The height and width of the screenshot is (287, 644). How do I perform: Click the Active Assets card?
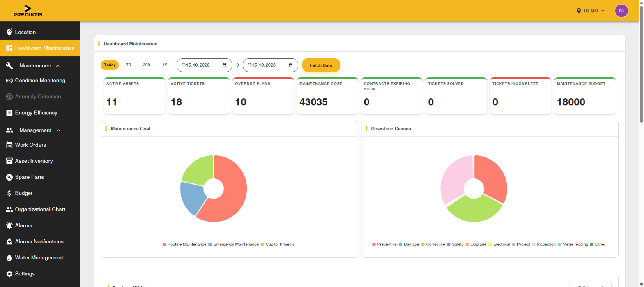click(134, 96)
